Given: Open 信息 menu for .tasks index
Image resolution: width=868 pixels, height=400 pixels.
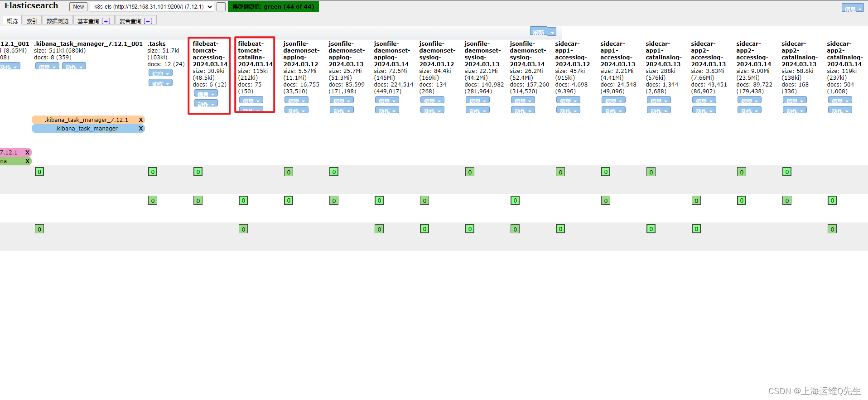Looking at the screenshot, I should tap(160, 73).
